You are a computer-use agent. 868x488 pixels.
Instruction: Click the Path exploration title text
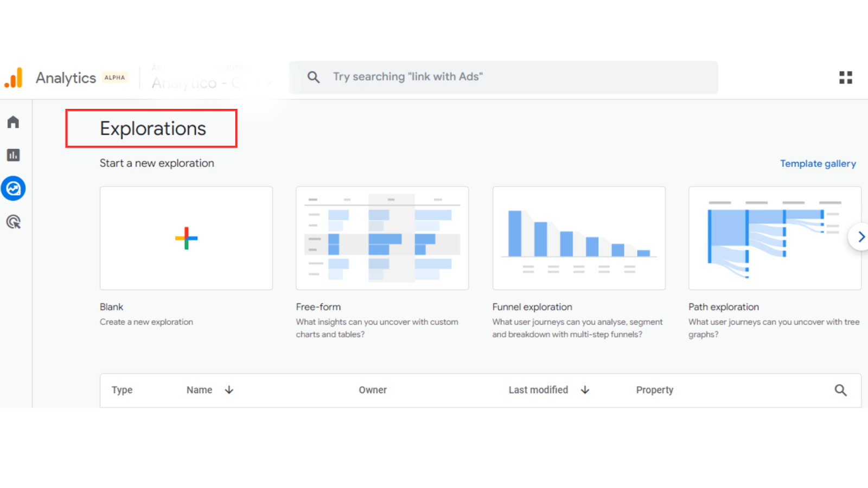tap(724, 307)
